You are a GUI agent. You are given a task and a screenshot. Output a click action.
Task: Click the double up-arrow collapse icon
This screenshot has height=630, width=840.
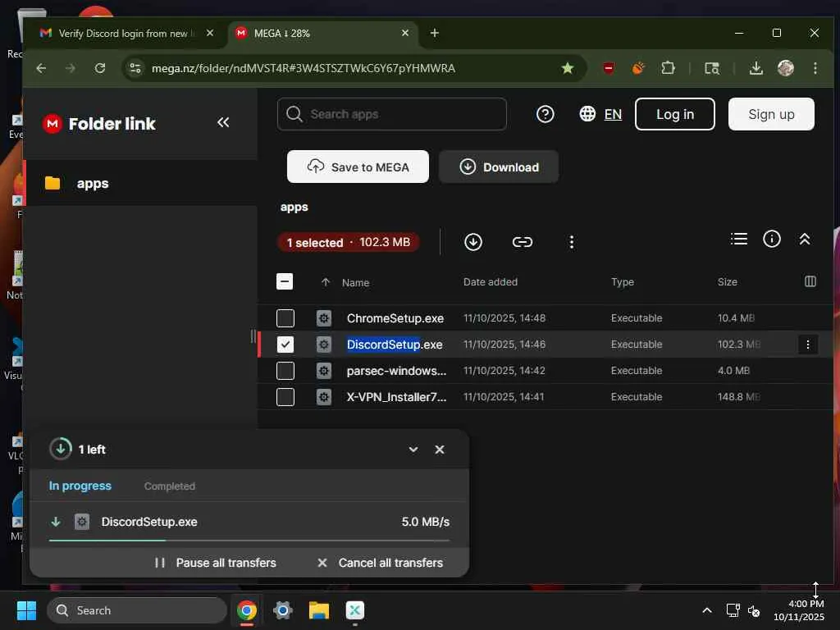coord(804,239)
